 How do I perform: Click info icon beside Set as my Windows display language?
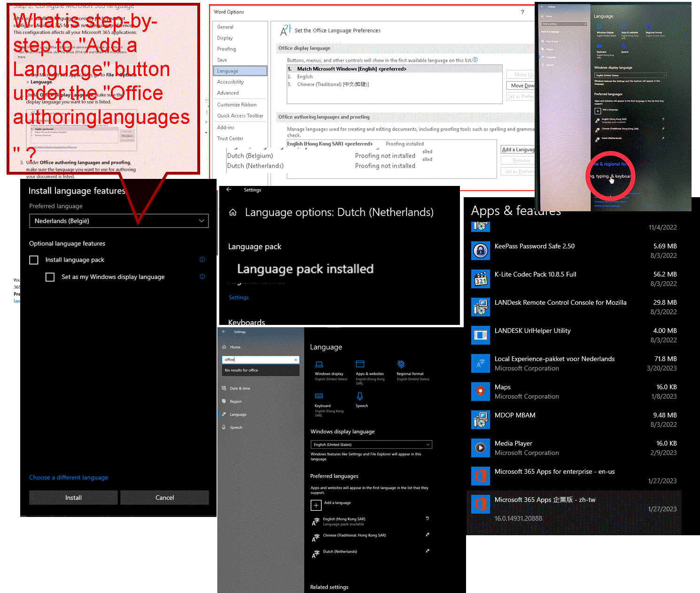coord(202,277)
